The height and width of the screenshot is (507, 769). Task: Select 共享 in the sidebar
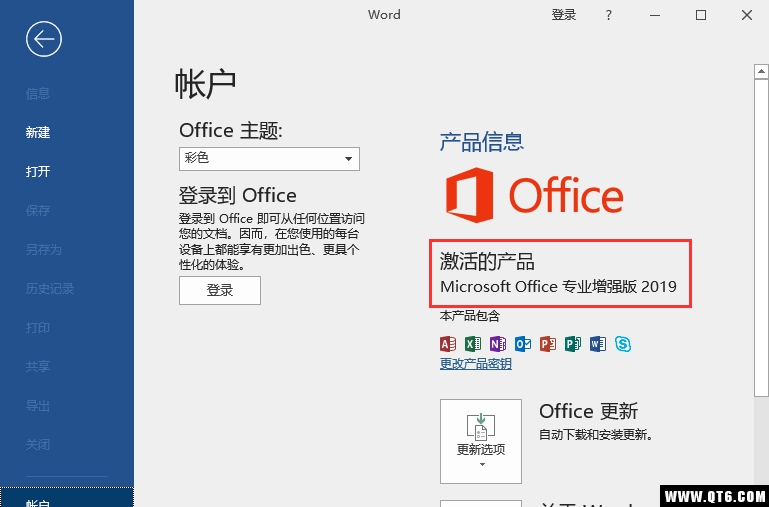[x=38, y=366]
